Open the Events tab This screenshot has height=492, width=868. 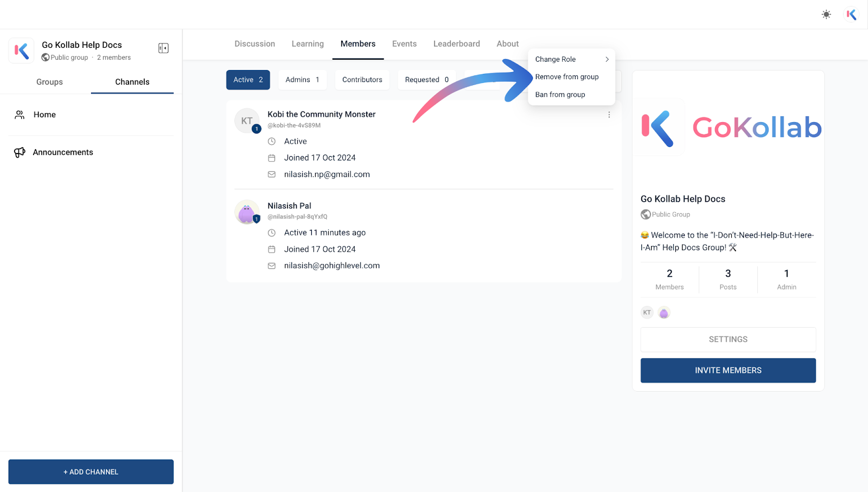pos(405,44)
